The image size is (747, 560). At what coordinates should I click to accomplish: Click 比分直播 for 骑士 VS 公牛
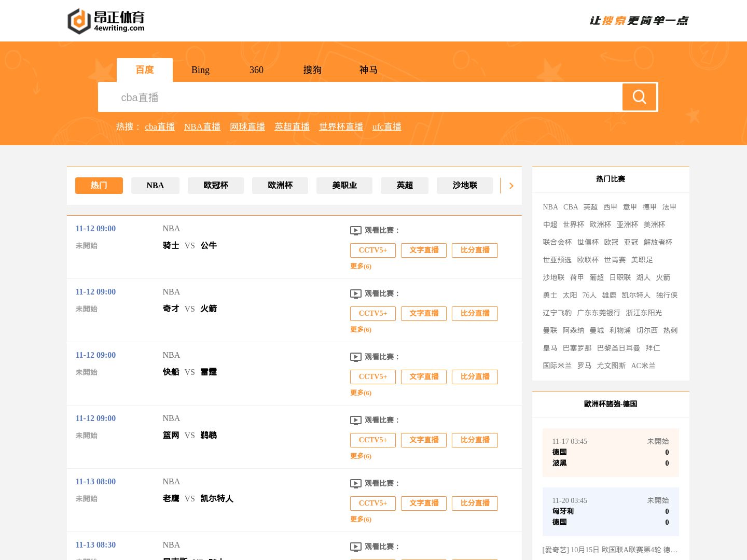point(475,250)
